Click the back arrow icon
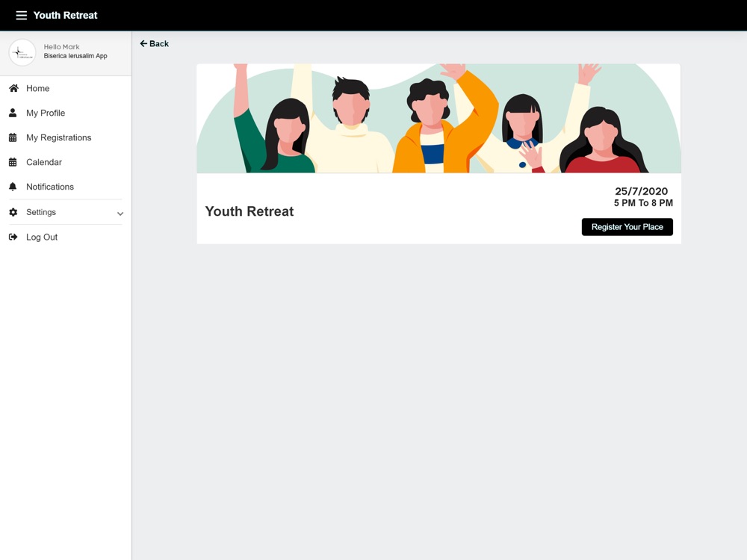The image size is (747, 560). (143, 43)
